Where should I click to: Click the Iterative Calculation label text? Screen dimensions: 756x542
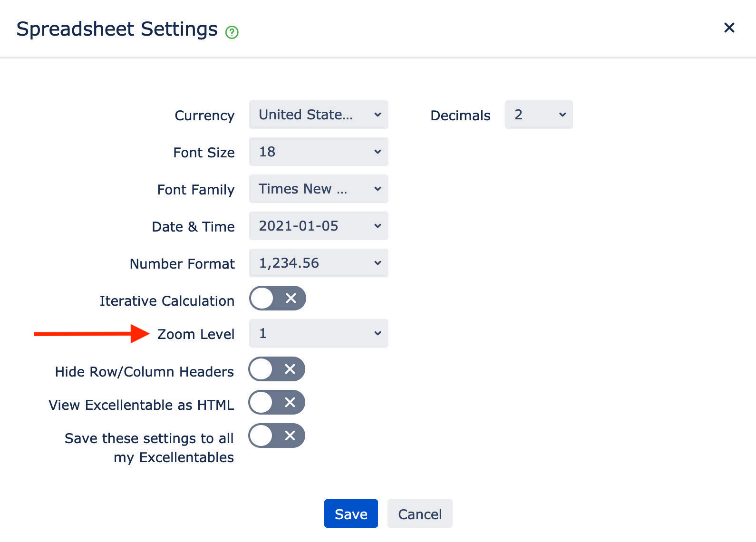coord(167,301)
